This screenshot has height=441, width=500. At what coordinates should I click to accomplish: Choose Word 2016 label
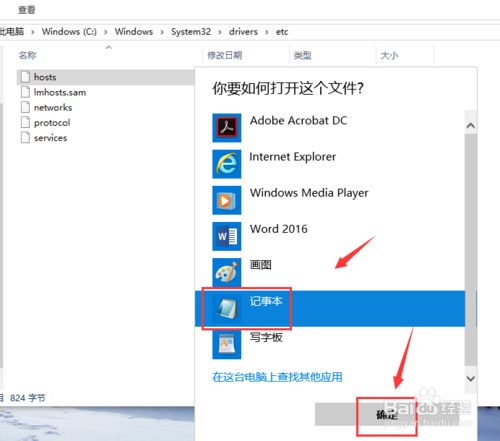click(279, 229)
